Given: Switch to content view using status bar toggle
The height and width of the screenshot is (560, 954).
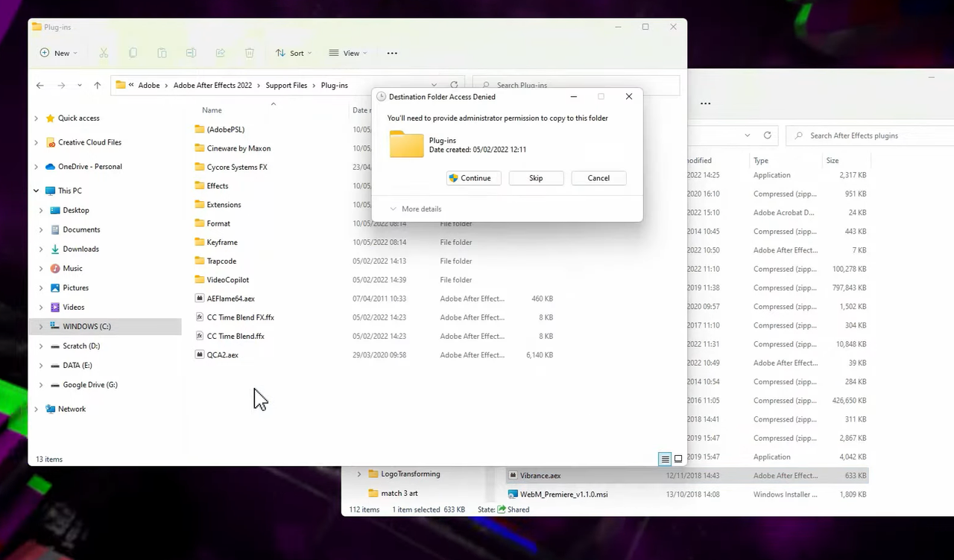Looking at the screenshot, I should 677,459.
